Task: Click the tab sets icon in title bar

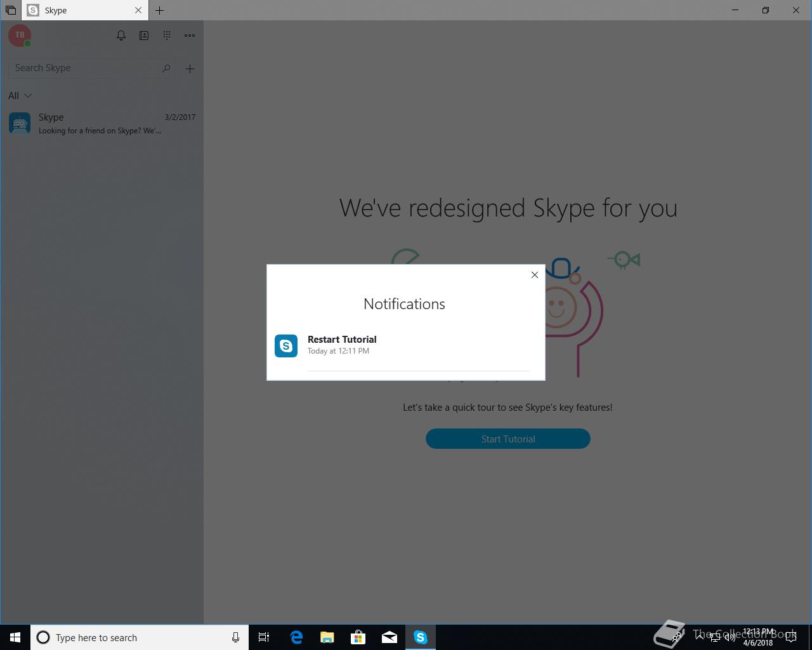Action: pyautogui.click(x=11, y=10)
